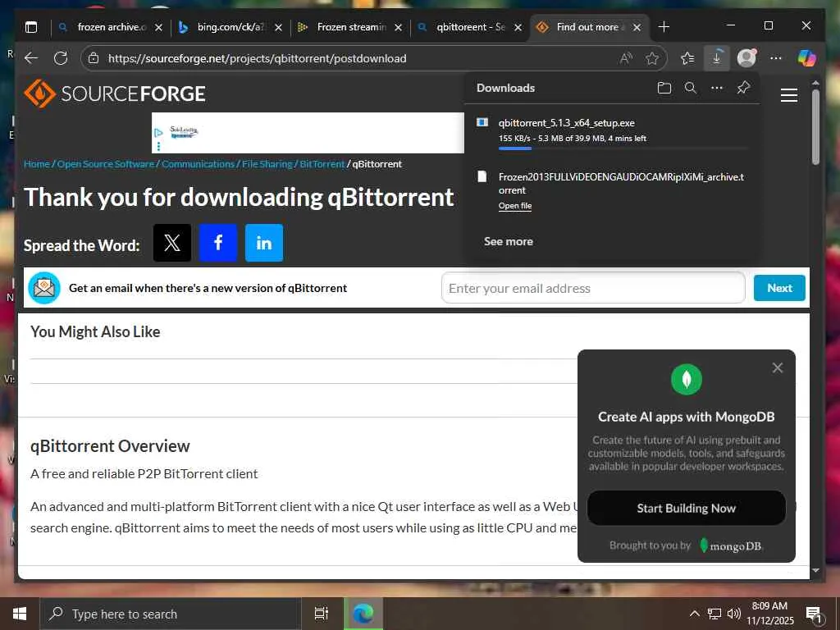Close the Frozen streaming tab
840x630 pixels.
pyautogui.click(x=398, y=27)
